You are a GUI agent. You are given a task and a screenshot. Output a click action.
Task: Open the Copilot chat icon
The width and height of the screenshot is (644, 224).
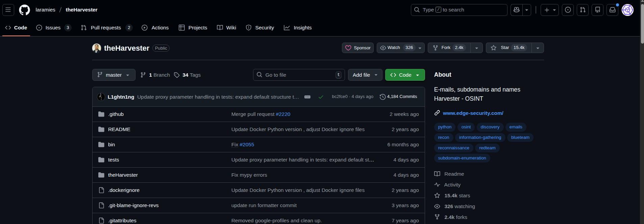[x=516, y=10]
